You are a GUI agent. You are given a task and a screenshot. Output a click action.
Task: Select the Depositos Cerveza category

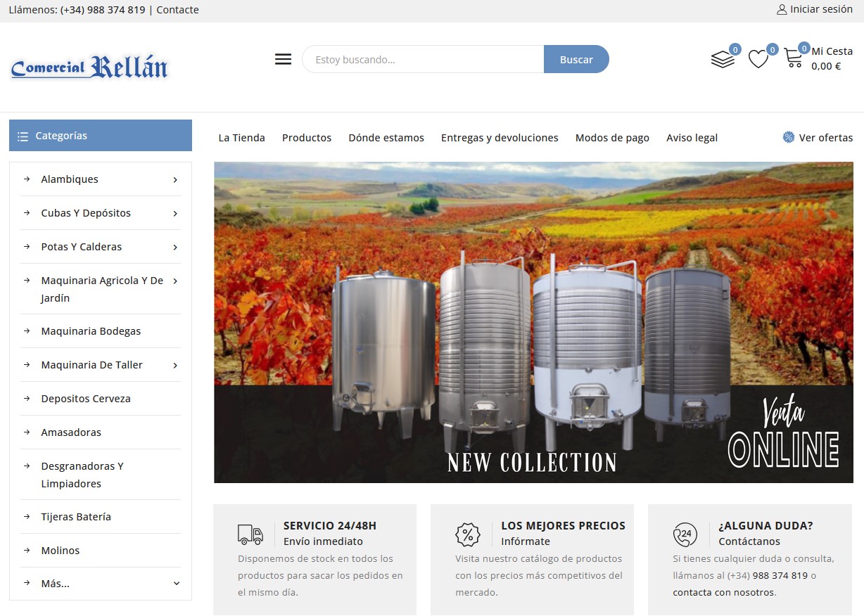pos(86,399)
